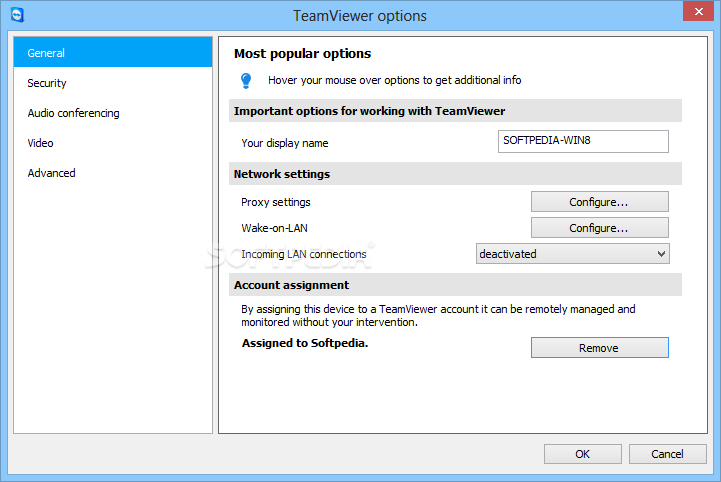
Task: Go to the Video settings category
Action: 113,143
